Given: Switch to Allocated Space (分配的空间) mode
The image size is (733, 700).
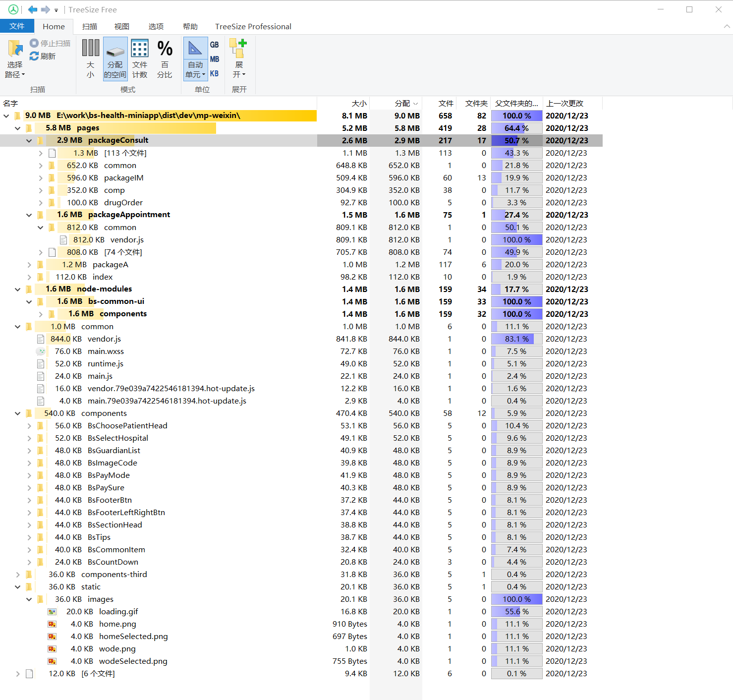Looking at the screenshot, I should click(x=115, y=58).
